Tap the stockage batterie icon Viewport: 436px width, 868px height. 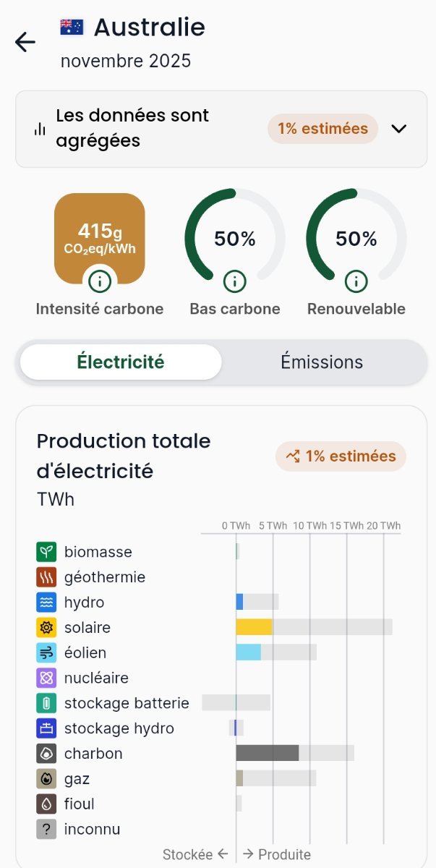pos(46,703)
